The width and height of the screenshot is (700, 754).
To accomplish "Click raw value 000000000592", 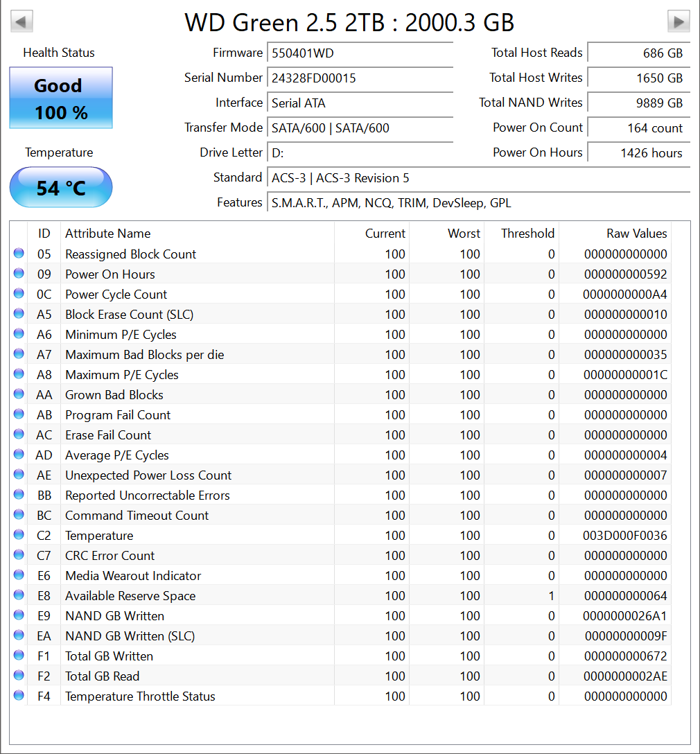I will point(625,274).
